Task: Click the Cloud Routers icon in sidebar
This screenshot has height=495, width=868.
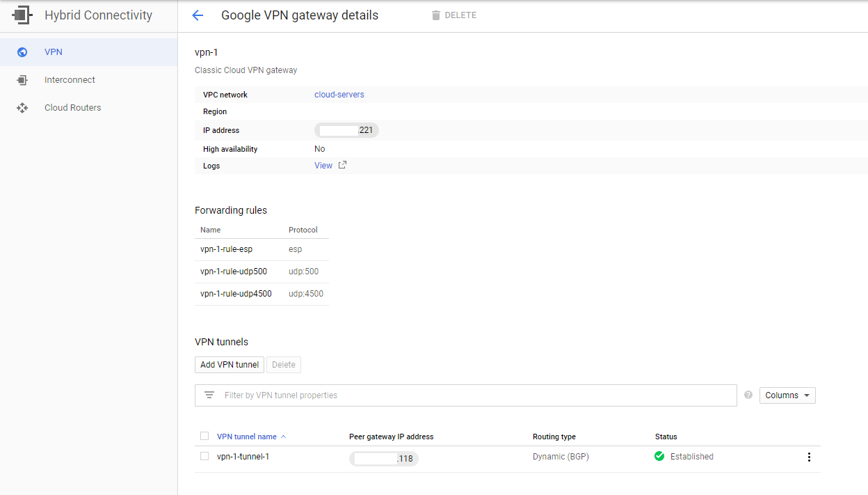Action: (22, 107)
